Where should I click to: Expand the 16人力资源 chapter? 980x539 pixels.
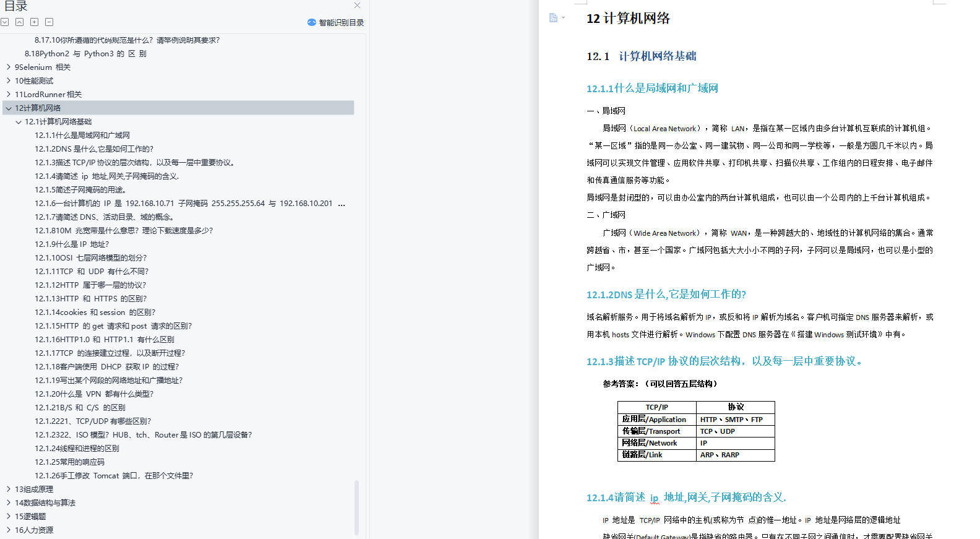[8, 530]
